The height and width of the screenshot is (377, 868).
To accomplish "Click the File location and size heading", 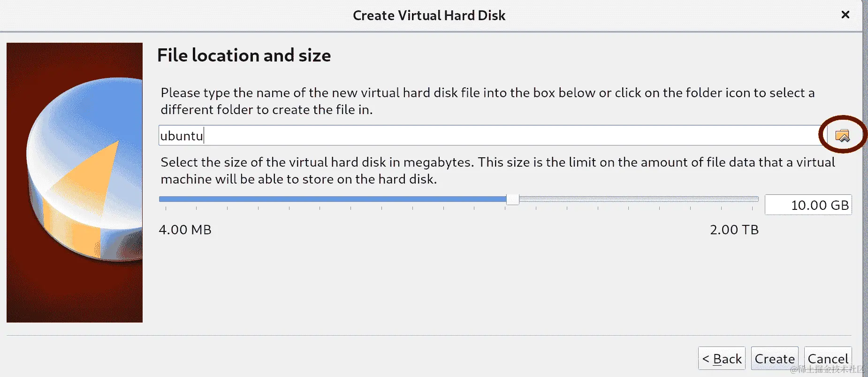I will pyautogui.click(x=244, y=55).
